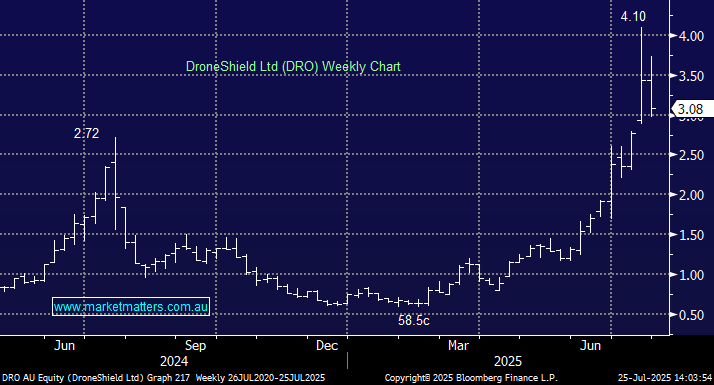Click the 4.10 high price annotation

pyautogui.click(x=633, y=16)
